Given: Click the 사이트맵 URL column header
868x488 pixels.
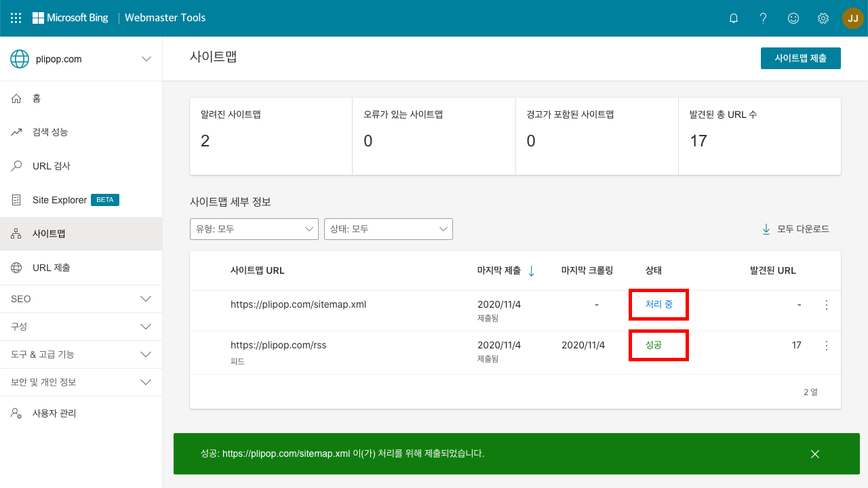Looking at the screenshot, I should 258,270.
